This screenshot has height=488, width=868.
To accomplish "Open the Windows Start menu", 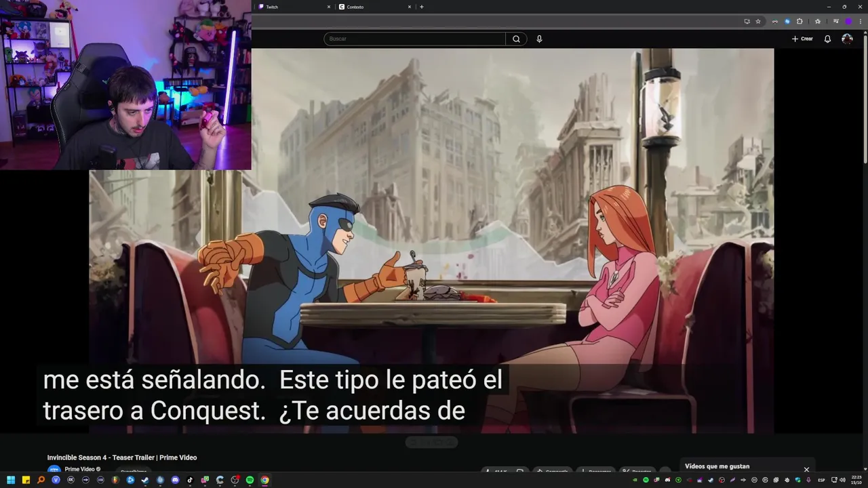I will click(x=11, y=480).
